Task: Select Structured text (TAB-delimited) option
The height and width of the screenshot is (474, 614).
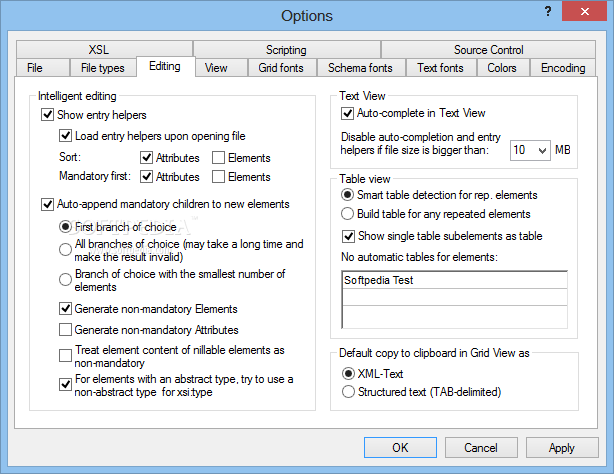Action: coord(348,392)
